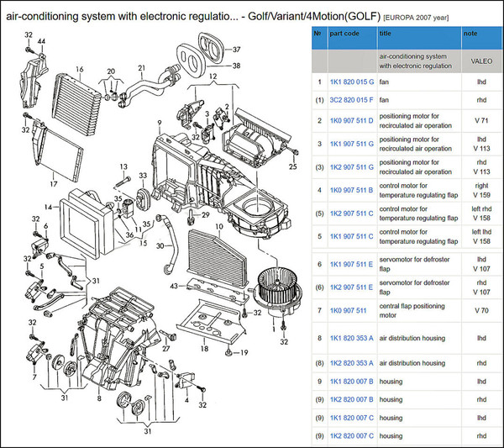
Task: Open part code 3C2 820 015 F
Action: click(352, 101)
